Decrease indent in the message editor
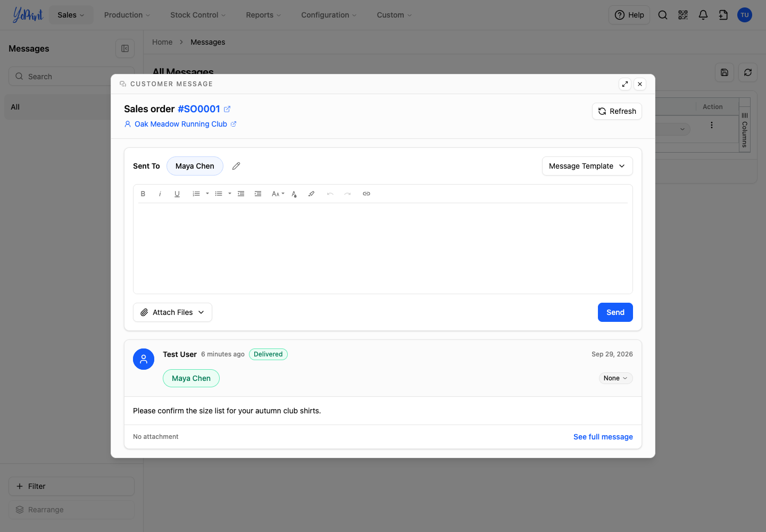The image size is (766, 532). (x=241, y=194)
